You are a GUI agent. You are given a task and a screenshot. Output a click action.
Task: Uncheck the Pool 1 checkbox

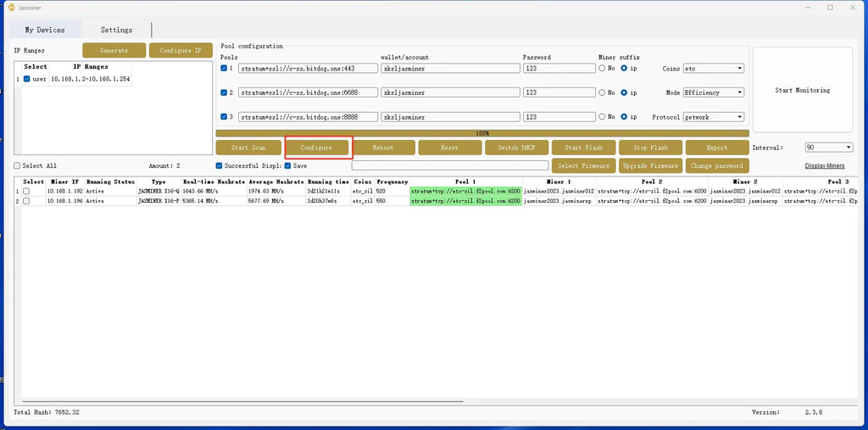point(224,69)
